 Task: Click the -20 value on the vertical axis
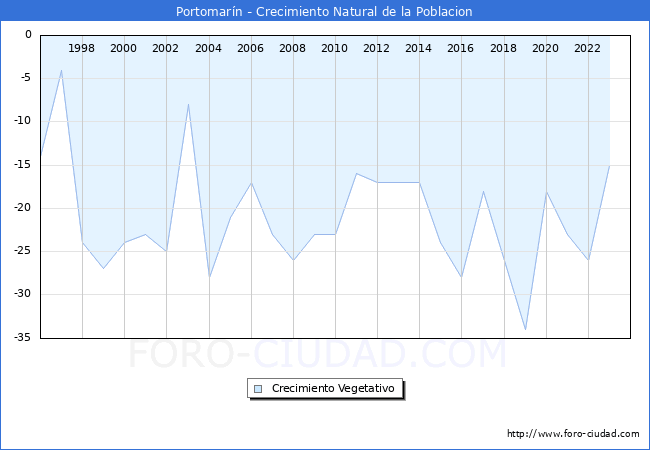(20, 208)
